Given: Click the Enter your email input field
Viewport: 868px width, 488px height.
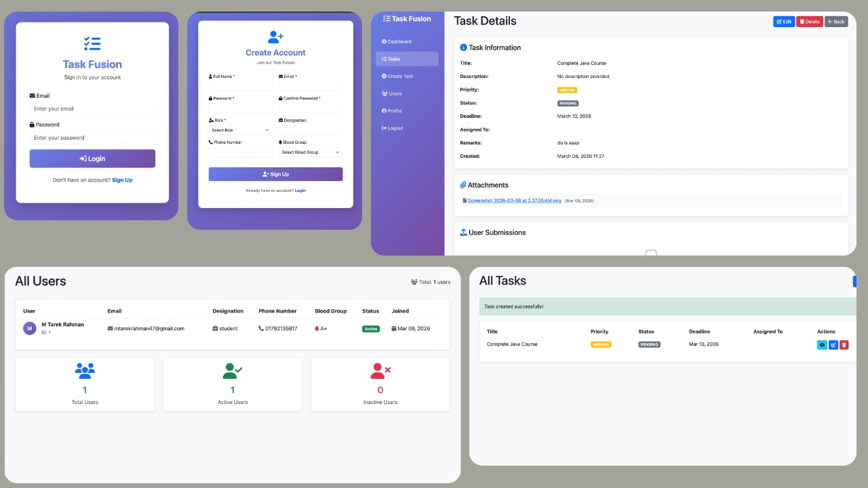Looking at the screenshot, I should (x=92, y=108).
